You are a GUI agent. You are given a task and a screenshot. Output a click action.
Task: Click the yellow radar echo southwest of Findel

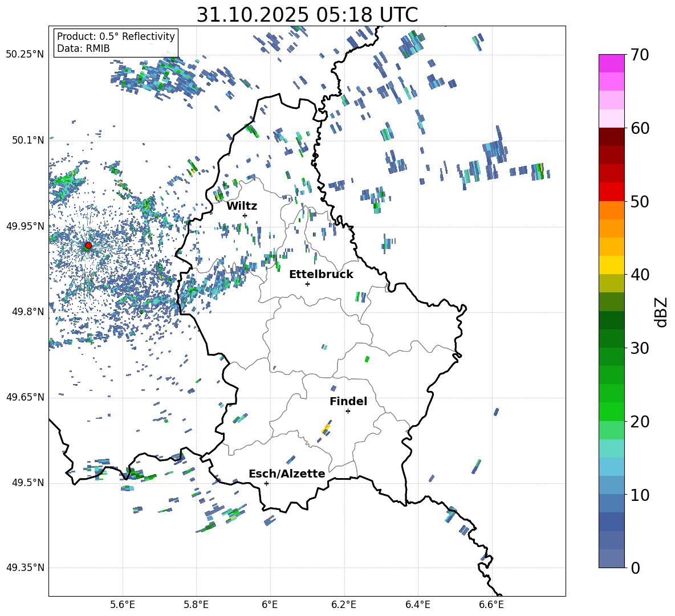click(x=326, y=428)
